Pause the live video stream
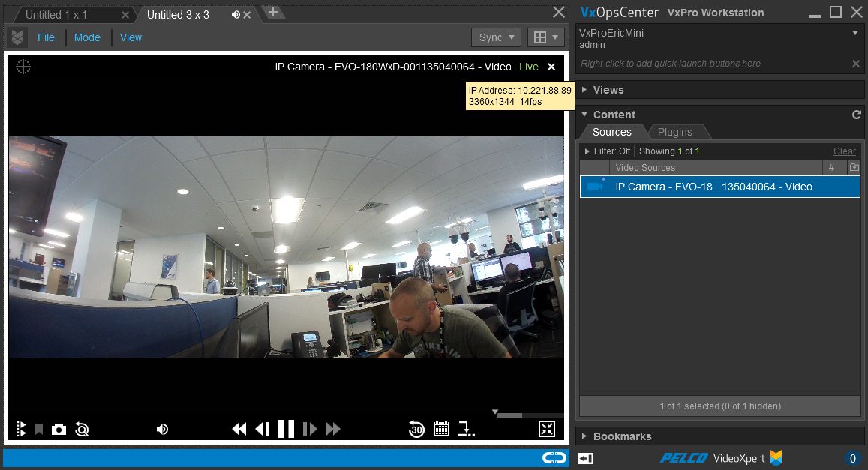The height and width of the screenshot is (470, 868). pyautogui.click(x=286, y=428)
